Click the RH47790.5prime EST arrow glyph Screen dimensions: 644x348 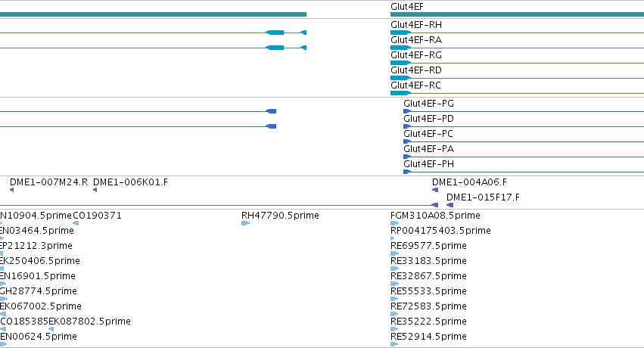pos(246,223)
